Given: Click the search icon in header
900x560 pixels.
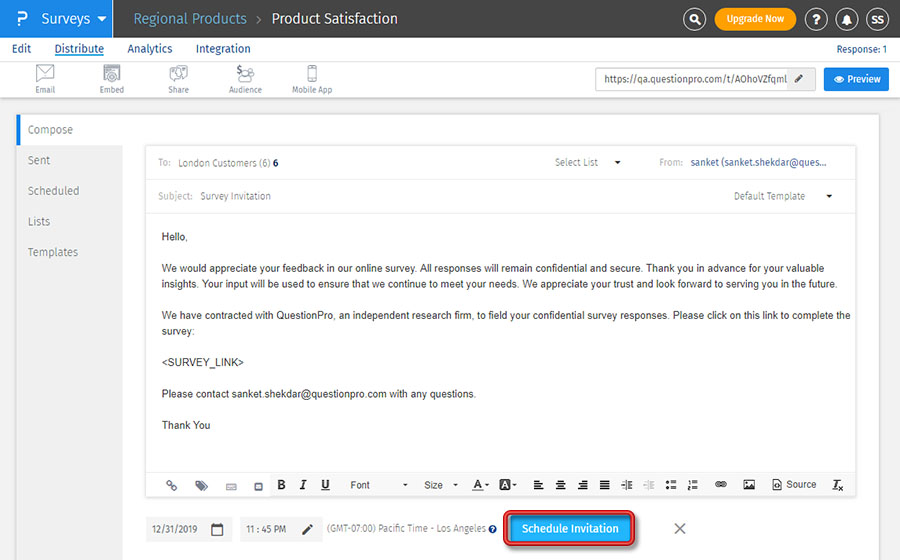Looking at the screenshot, I should 694,19.
